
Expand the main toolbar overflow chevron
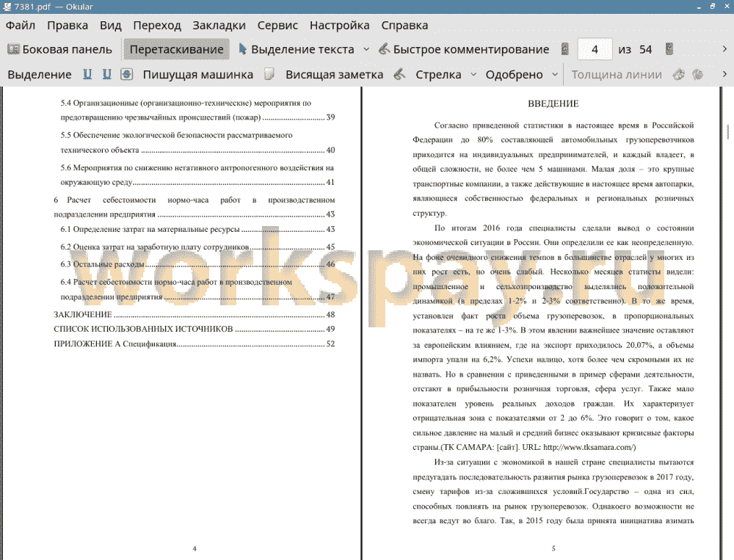tap(724, 49)
